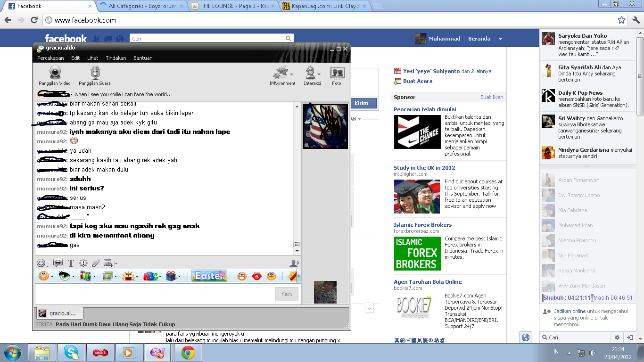This screenshot has width=644, height=362.
Task: Open the smiley emoticon picker in chat
Action: click(42, 263)
